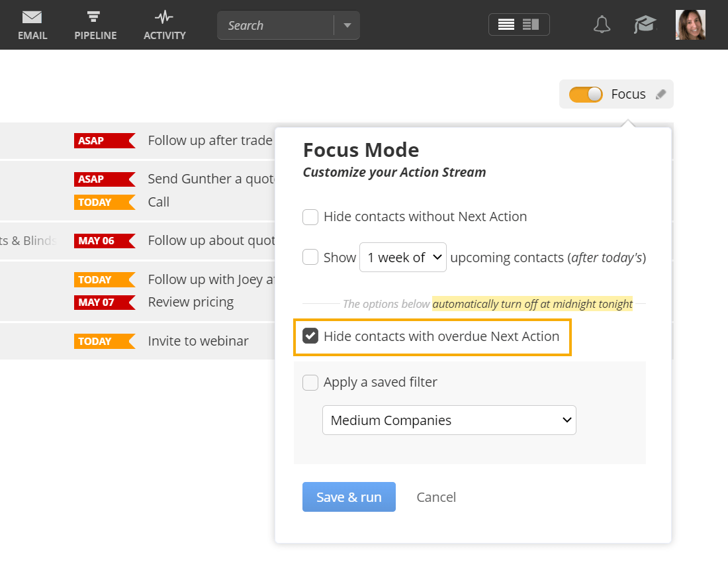Viewport: 728px width, 576px height.
Task: Open the Email section
Action: (32, 25)
